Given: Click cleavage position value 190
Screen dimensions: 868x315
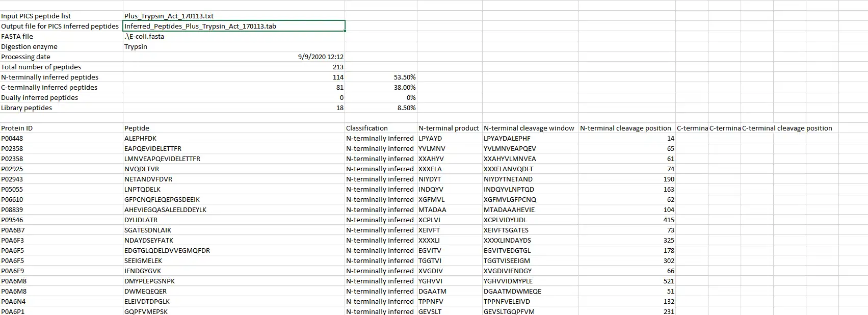Looking at the screenshot, I should point(627,179).
